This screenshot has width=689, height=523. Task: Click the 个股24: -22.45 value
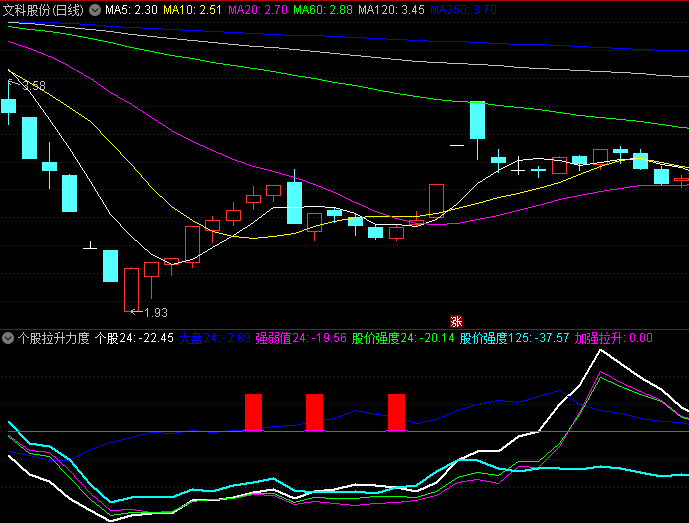(134, 338)
